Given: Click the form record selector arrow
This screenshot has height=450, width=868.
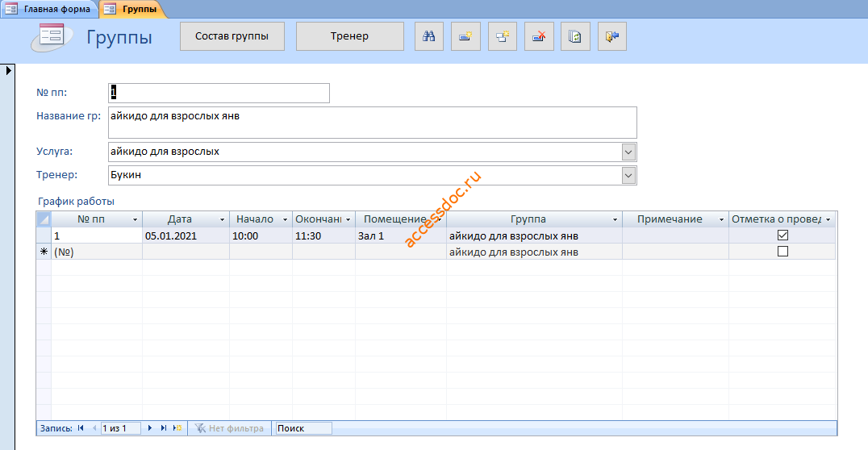Looking at the screenshot, I should 8,70.
